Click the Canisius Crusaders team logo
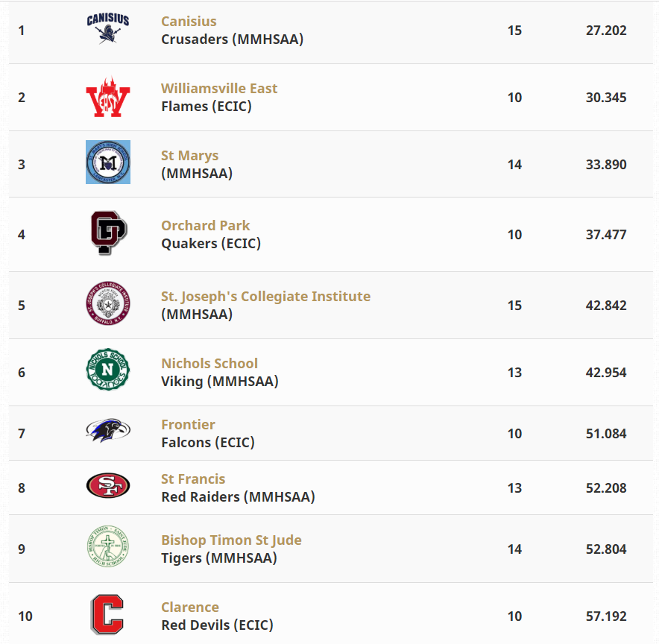The image size is (659, 644). pos(108,28)
